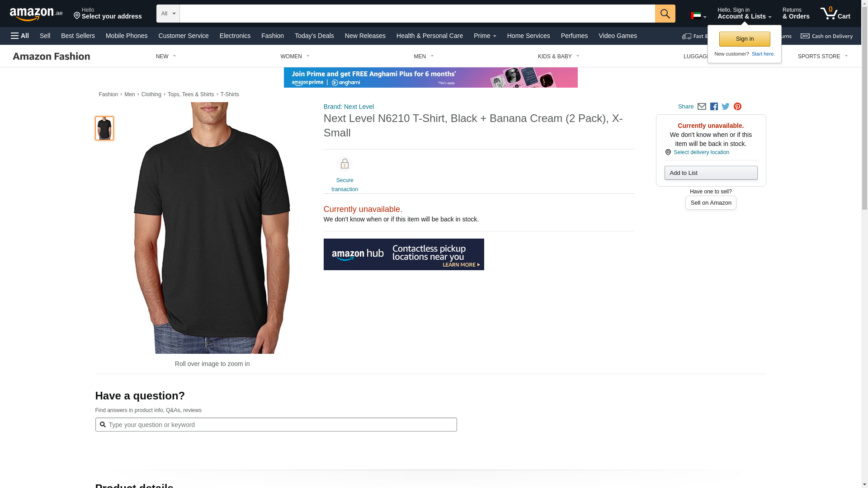This screenshot has height=488, width=868.
Task: Click the Amazon.ae logo
Action: pos(36,14)
